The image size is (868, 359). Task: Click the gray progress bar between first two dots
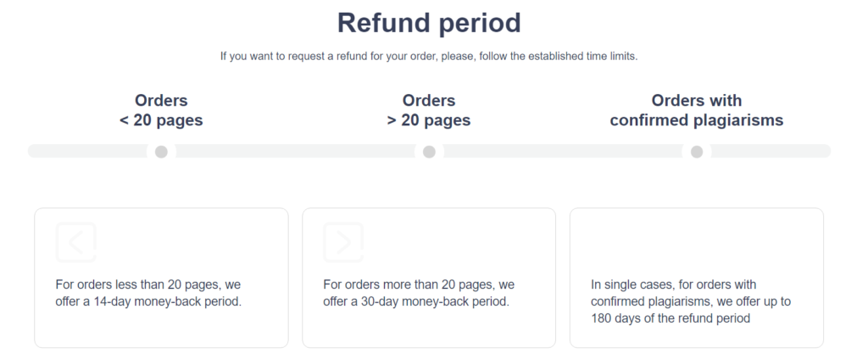[x=295, y=151]
